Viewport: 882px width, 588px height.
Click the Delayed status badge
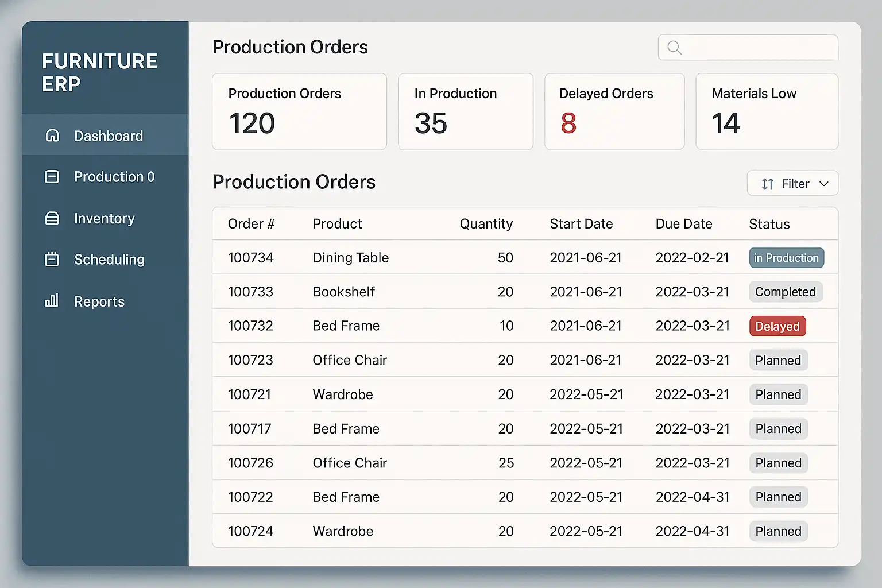tap(777, 326)
